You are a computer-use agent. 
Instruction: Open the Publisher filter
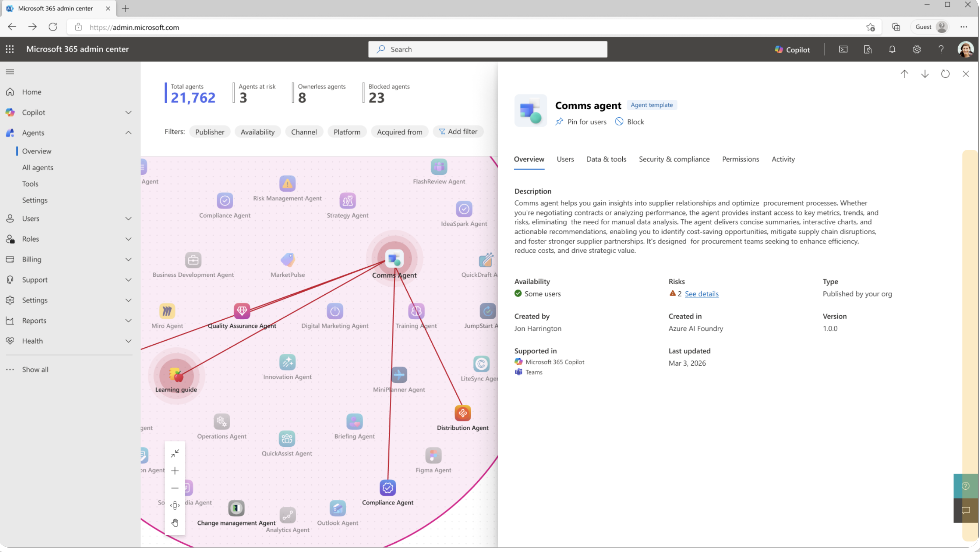[x=210, y=132]
